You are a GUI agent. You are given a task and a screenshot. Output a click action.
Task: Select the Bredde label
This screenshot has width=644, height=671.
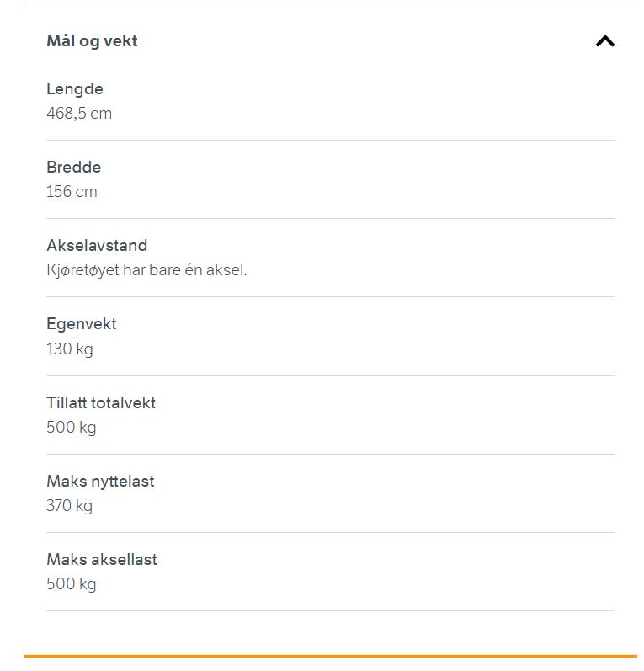(73, 167)
